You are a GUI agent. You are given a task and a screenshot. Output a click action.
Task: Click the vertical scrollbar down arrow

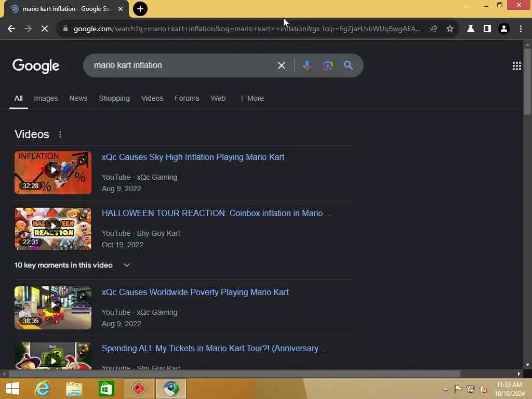point(527,365)
